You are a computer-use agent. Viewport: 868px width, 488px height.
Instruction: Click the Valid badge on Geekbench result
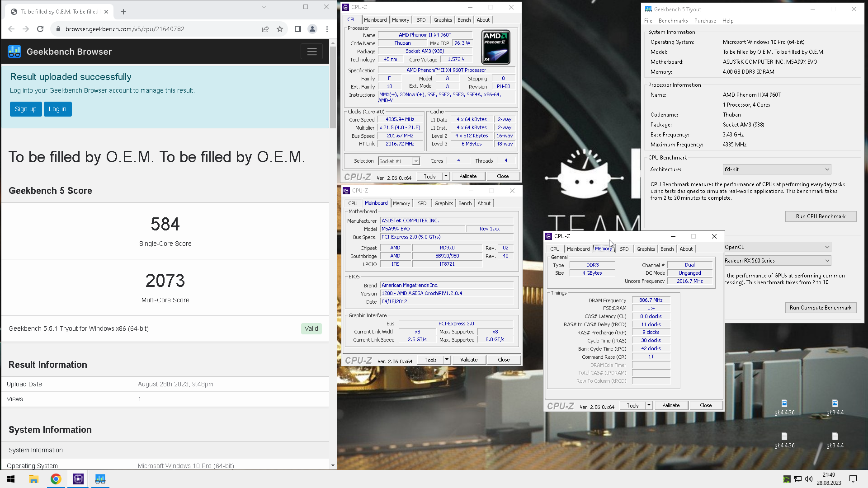311,328
